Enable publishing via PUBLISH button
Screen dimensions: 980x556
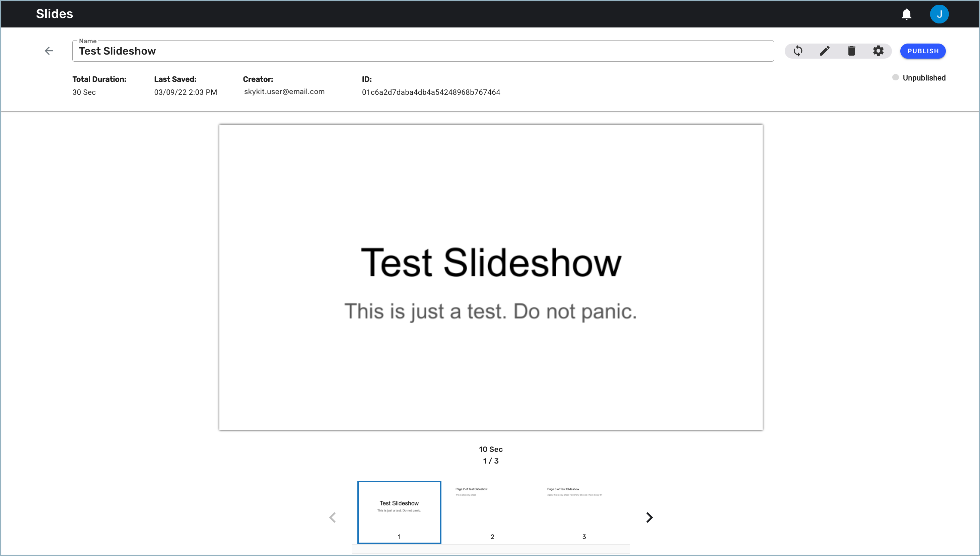click(x=923, y=51)
